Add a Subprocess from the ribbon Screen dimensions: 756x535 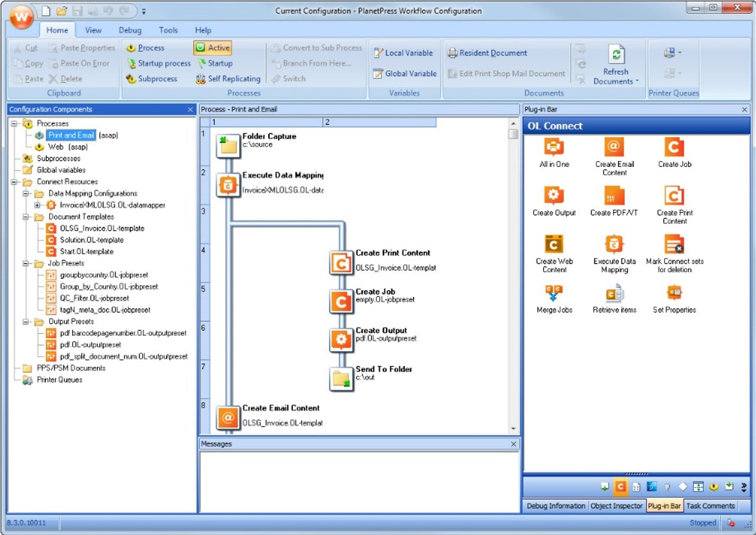(x=152, y=79)
